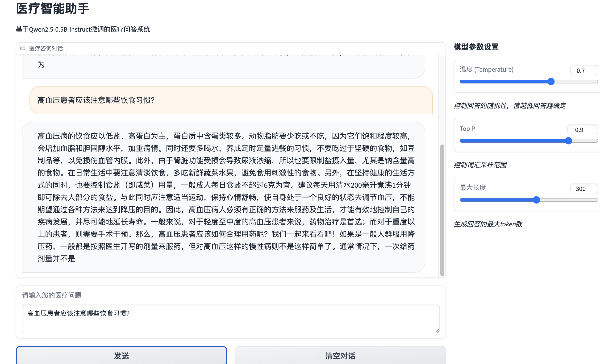Click the Top P slider handle
Viewport: 600px width, 364px height.
[568, 141]
